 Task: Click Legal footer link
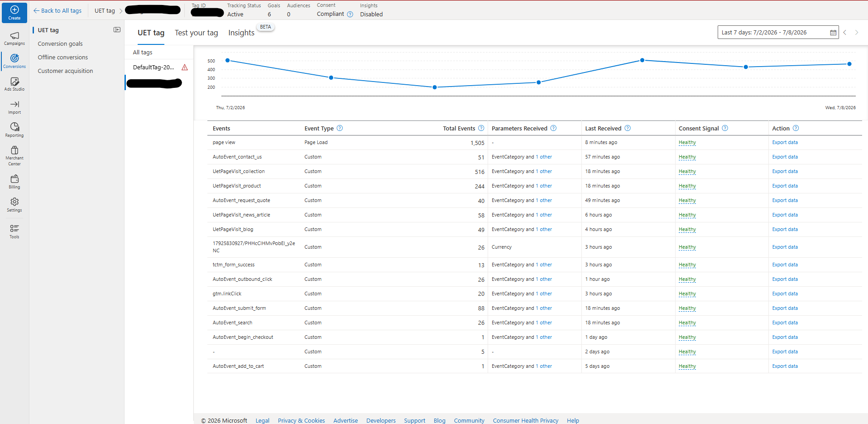tap(262, 420)
